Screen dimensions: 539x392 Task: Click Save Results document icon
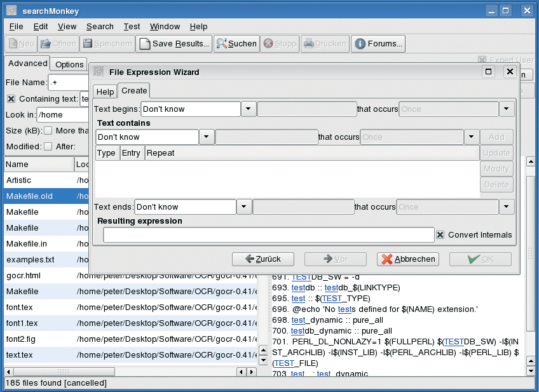145,44
